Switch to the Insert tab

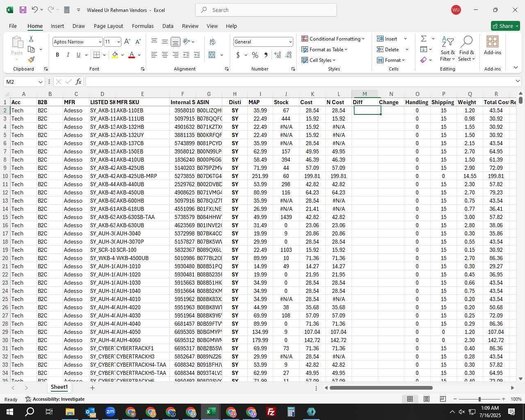pyautogui.click(x=57, y=26)
